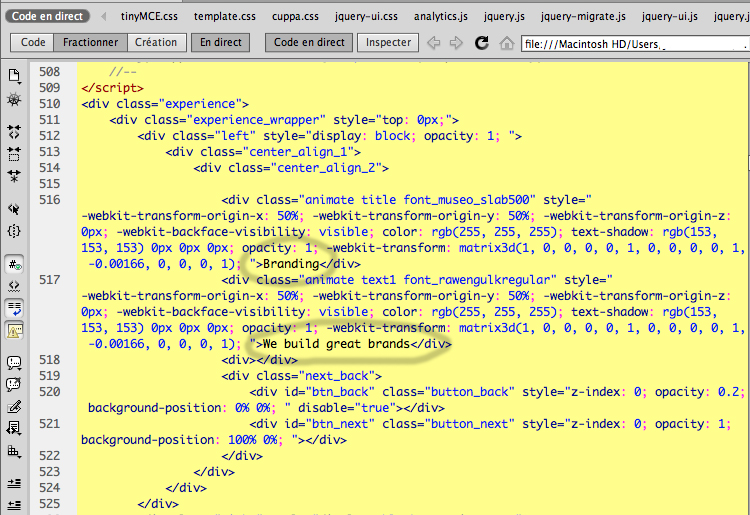This screenshot has width=750, height=515.
Task: Click in the div class="experience" line
Action: 165,104
